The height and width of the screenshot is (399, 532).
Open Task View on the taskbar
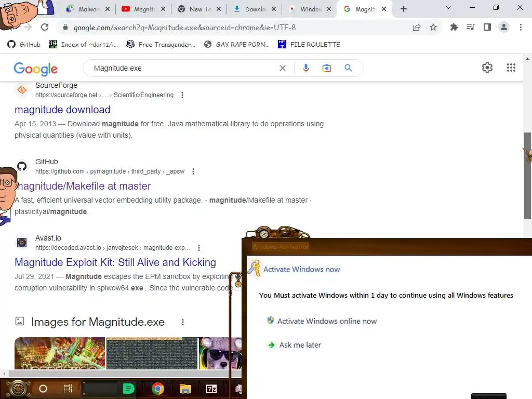click(68, 389)
